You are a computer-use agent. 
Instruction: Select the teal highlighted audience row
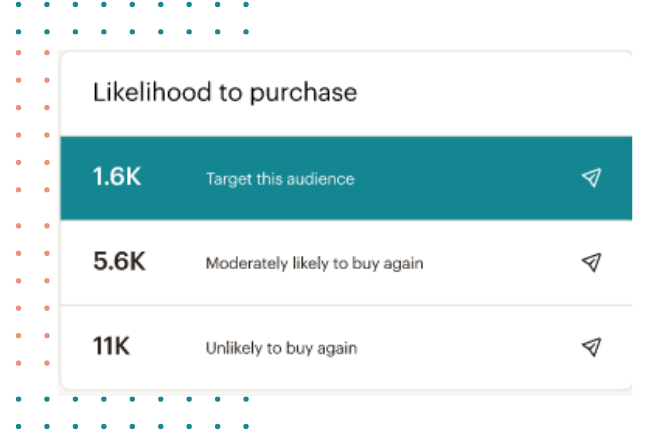point(346,178)
